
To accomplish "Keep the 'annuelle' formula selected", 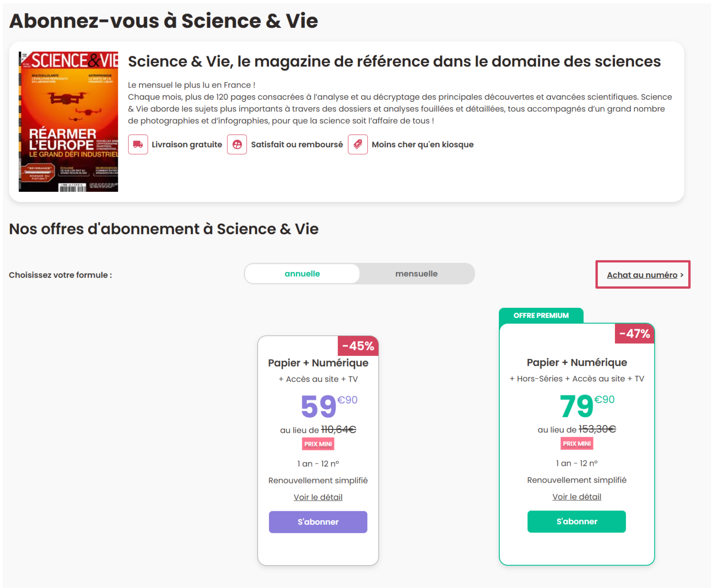I will pos(302,273).
